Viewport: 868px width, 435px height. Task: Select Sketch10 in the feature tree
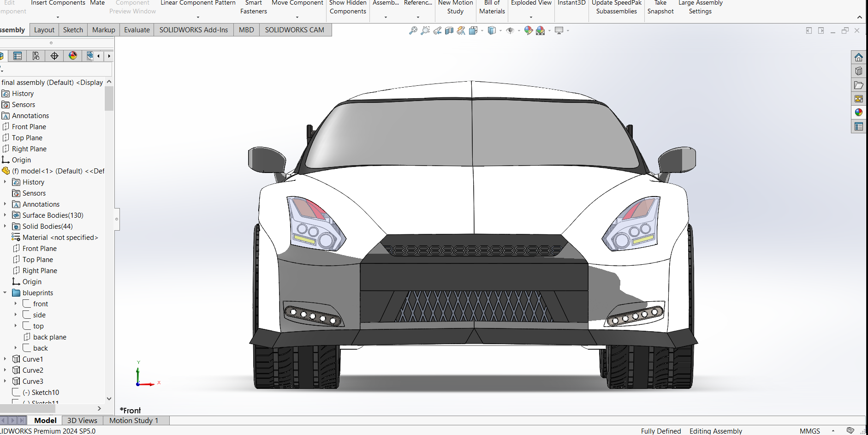pos(41,392)
